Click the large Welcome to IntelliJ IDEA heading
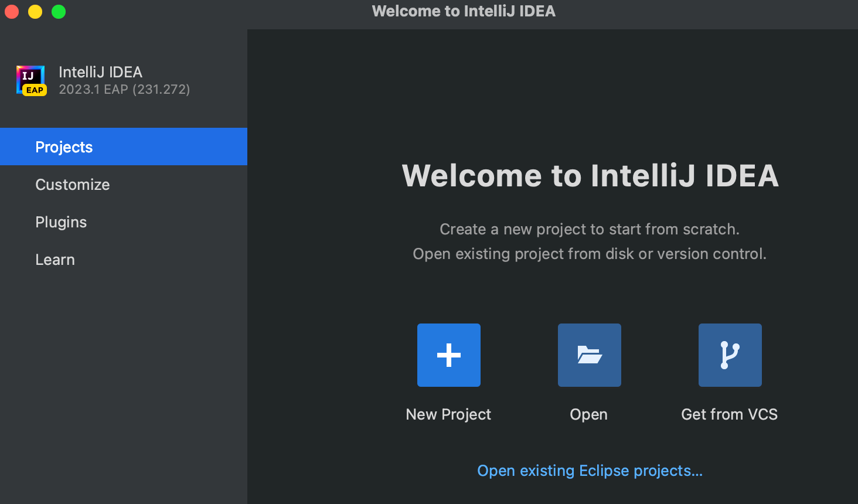The image size is (858, 504). [590, 176]
